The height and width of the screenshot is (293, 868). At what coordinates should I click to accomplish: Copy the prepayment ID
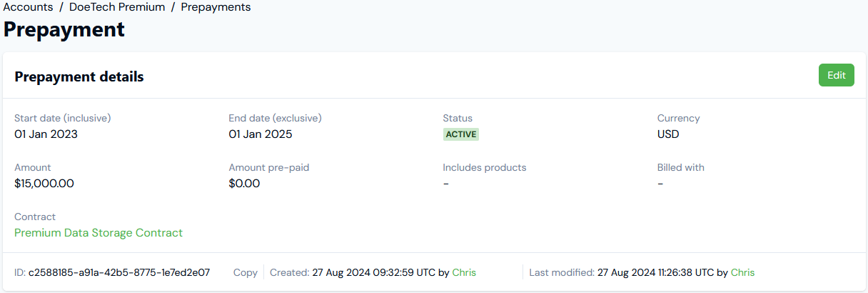(x=246, y=272)
